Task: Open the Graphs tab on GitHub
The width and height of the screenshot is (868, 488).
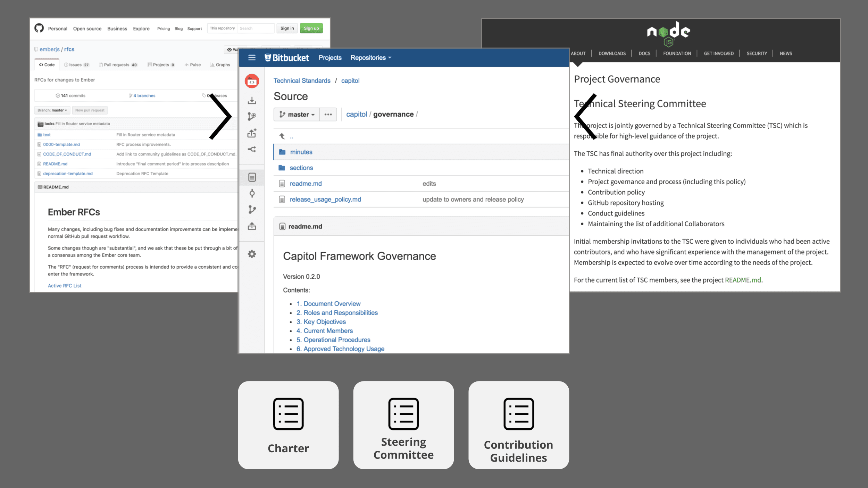Action: click(x=220, y=65)
